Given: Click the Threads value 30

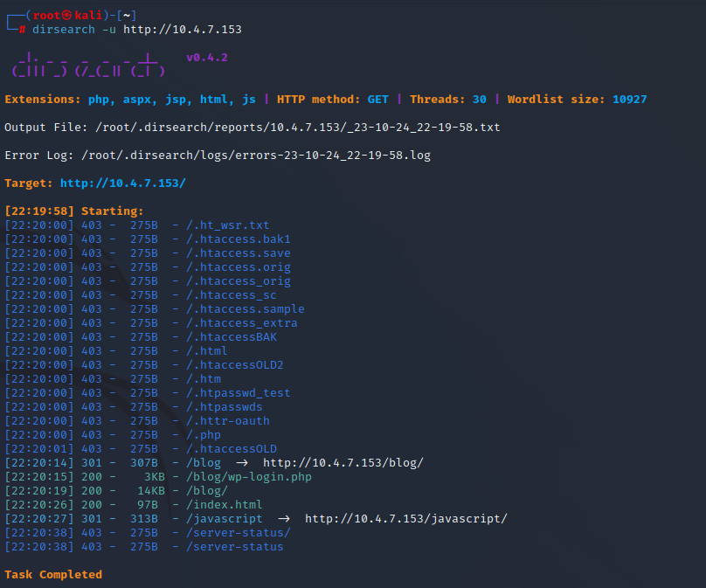Looking at the screenshot, I should pyautogui.click(x=479, y=99).
